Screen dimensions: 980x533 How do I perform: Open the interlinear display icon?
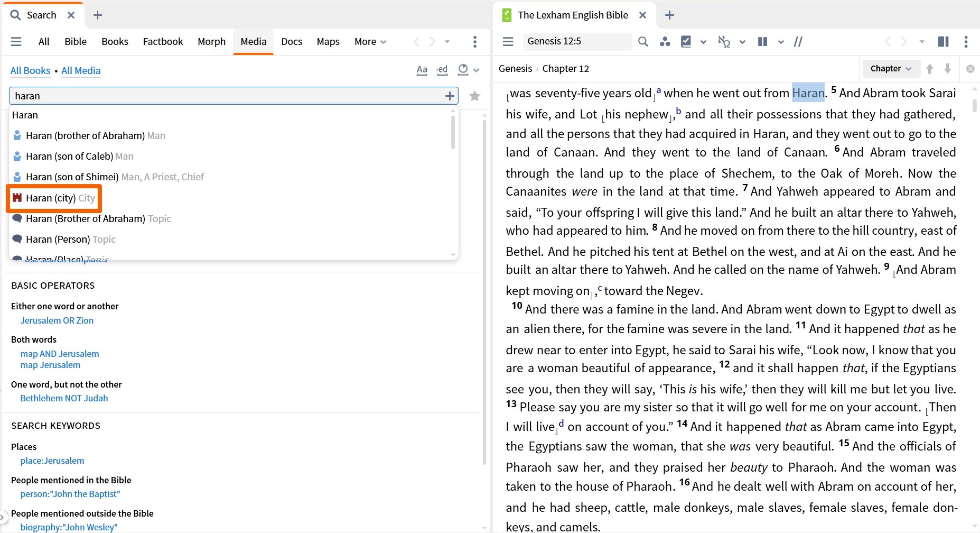pos(723,41)
